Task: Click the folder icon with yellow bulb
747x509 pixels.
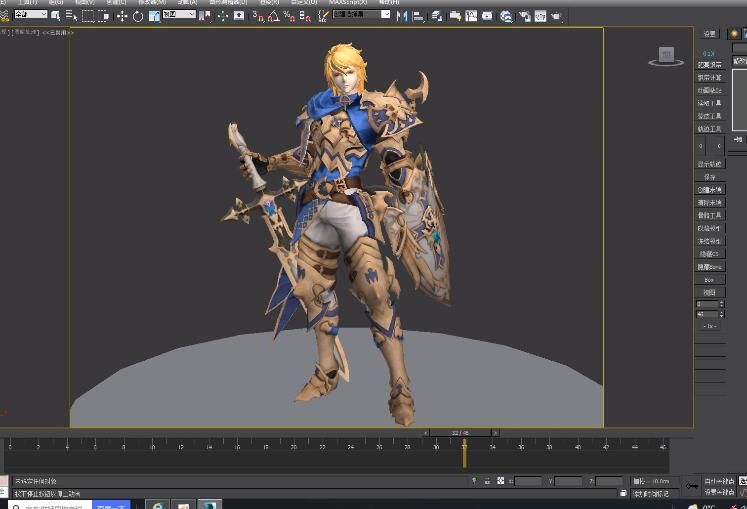Action: 455,16
